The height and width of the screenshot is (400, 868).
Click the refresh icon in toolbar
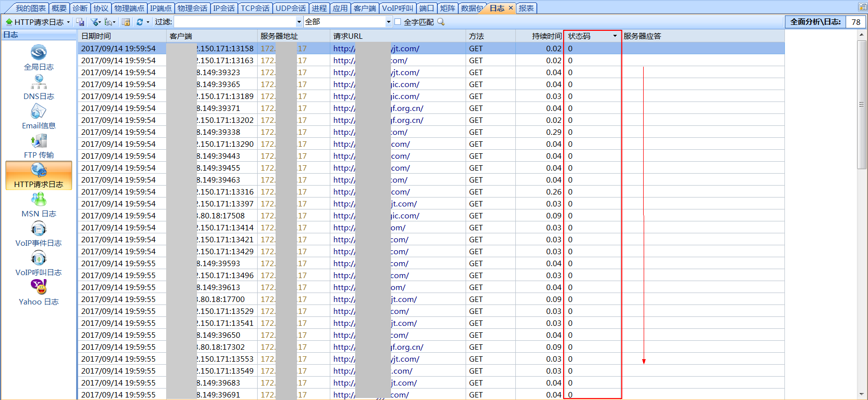140,22
